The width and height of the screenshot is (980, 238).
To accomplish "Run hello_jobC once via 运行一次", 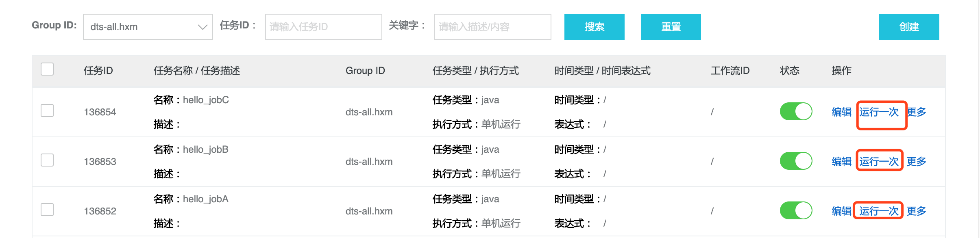I will click(x=879, y=112).
